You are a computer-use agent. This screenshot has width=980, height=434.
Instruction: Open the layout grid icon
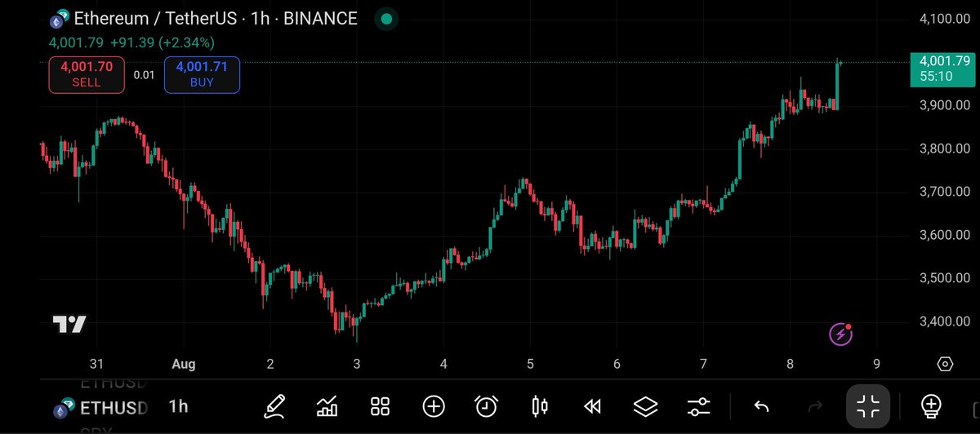point(380,405)
